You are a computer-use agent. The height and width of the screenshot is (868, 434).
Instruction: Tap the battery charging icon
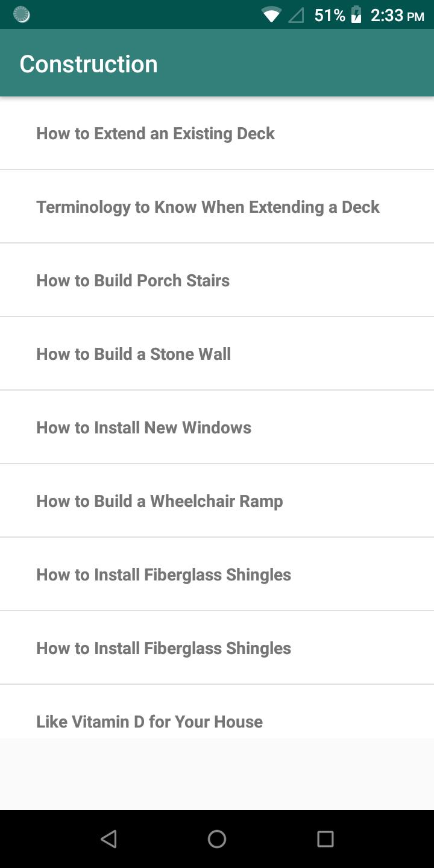[x=356, y=14]
